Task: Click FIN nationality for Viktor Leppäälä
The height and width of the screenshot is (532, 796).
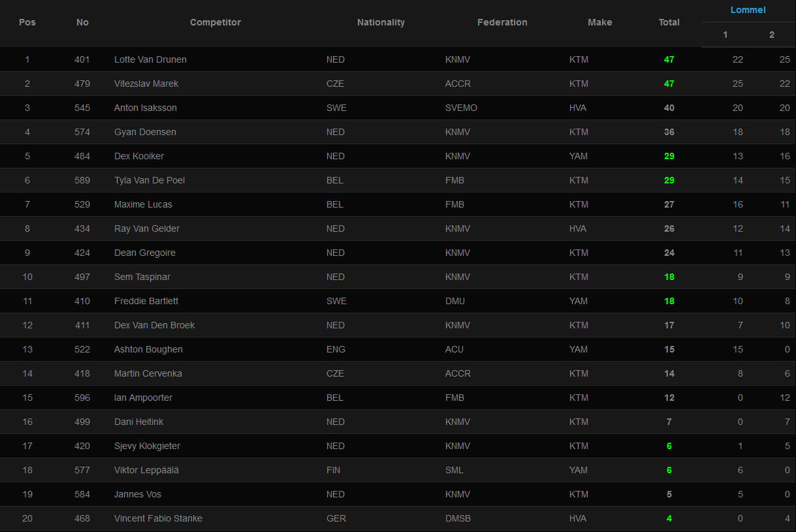Action: [x=333, y=470]
